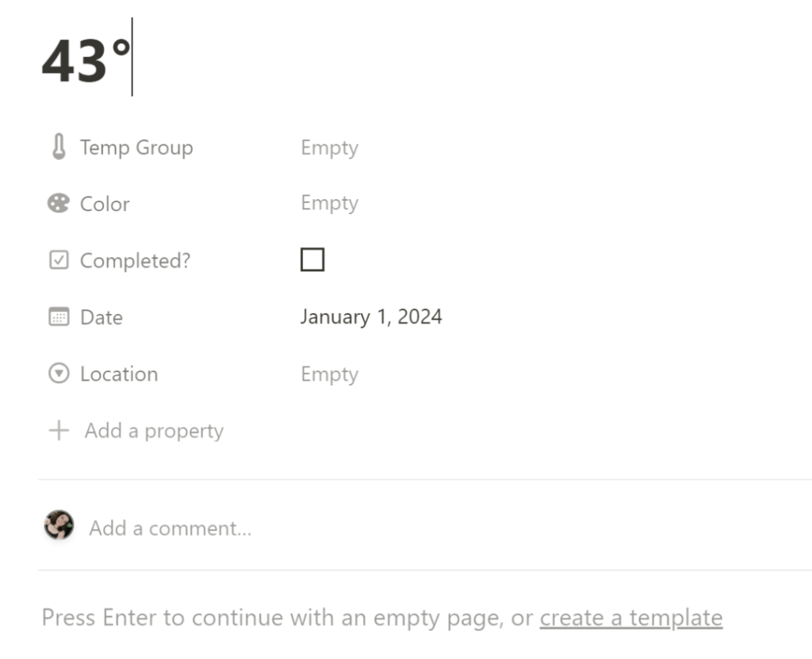Viewport: 812px width, 659px height.
Task: Click the calendar icon beside Date
Action: (x=59, y=317)
